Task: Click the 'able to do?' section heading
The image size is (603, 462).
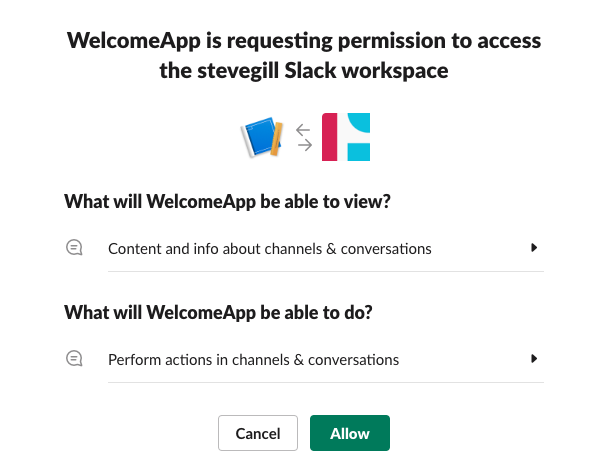Action: point(218,311)
